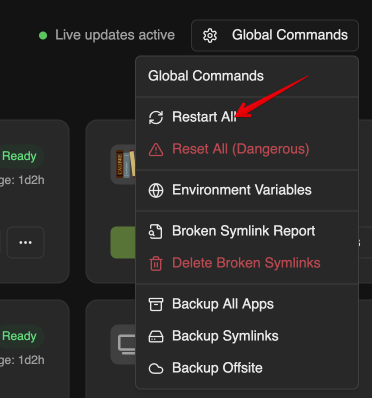Screen dimensions: 372x398
Task: Select Delete Broken Symlinks
Action: pyautogui.click(x=247, y=263)
